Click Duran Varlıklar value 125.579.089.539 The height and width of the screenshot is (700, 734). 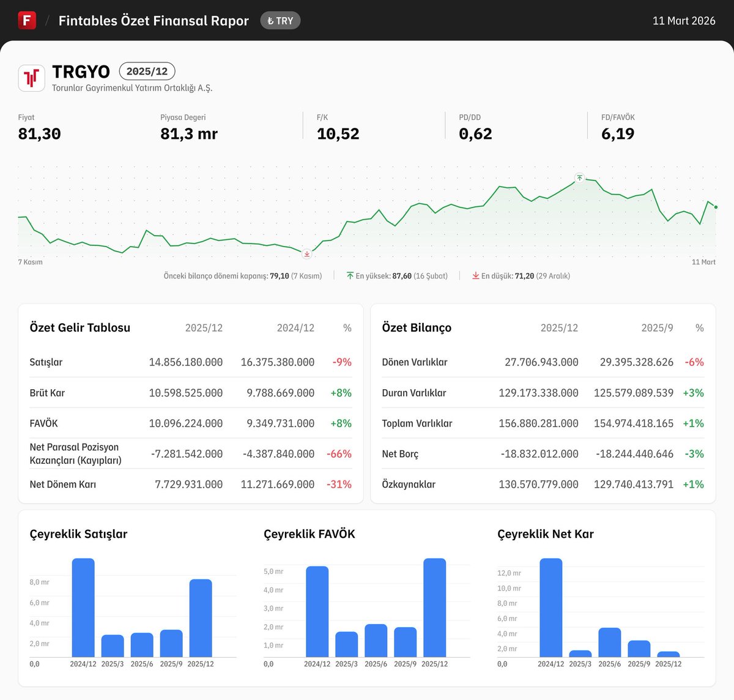634,393
